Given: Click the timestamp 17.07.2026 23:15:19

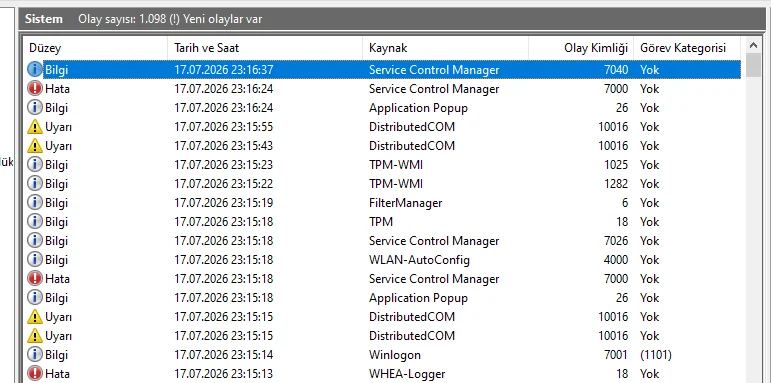Looking at the screenshot, I should pos(224,203).
